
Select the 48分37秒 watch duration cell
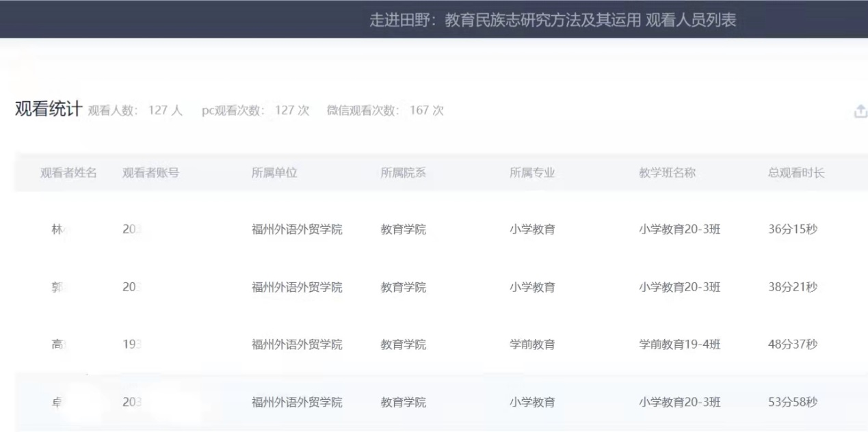pyautogui.click(x=793, y=345)
